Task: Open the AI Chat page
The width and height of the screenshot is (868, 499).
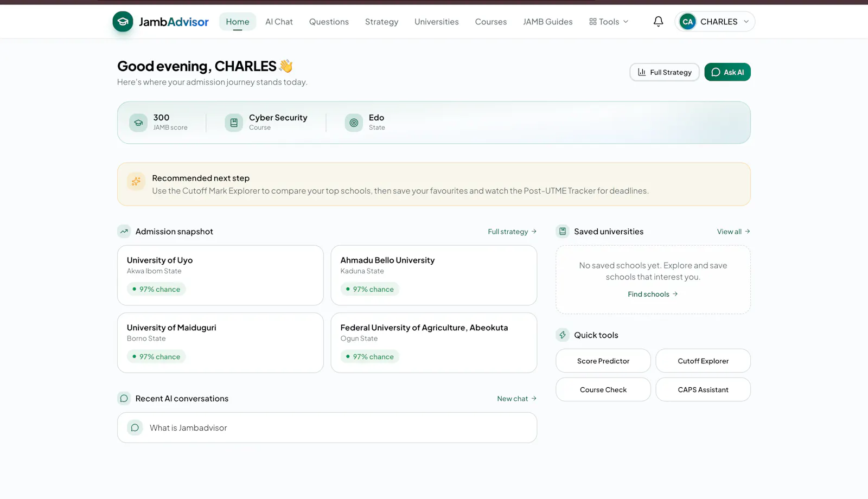Action: tap(279, 22)
